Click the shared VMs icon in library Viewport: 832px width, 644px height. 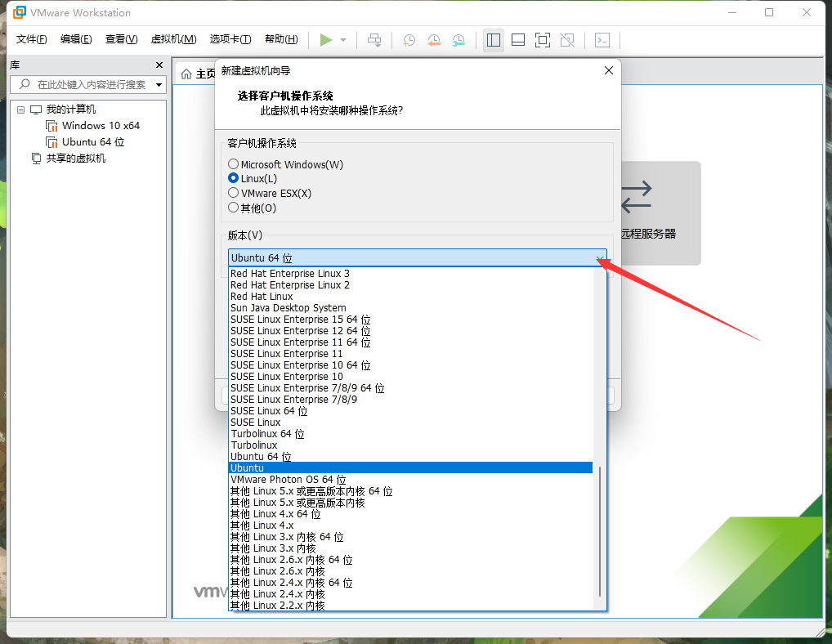(36, 159)
